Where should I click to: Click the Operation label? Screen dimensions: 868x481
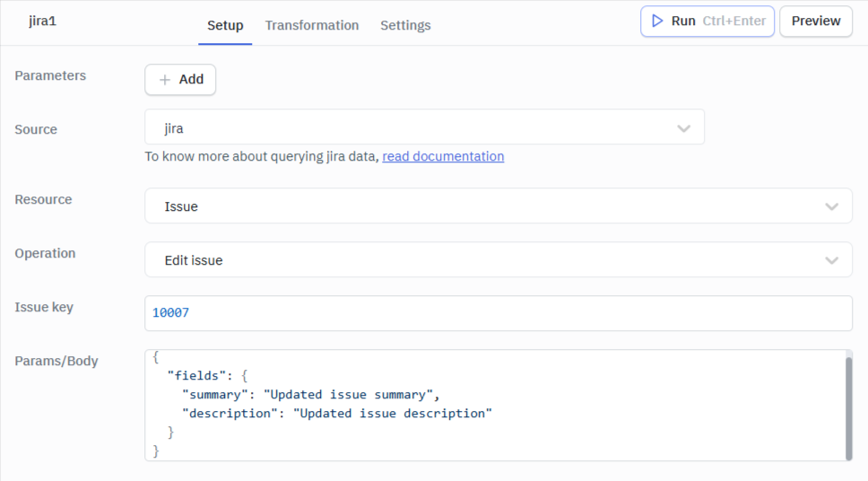[45, 253]
